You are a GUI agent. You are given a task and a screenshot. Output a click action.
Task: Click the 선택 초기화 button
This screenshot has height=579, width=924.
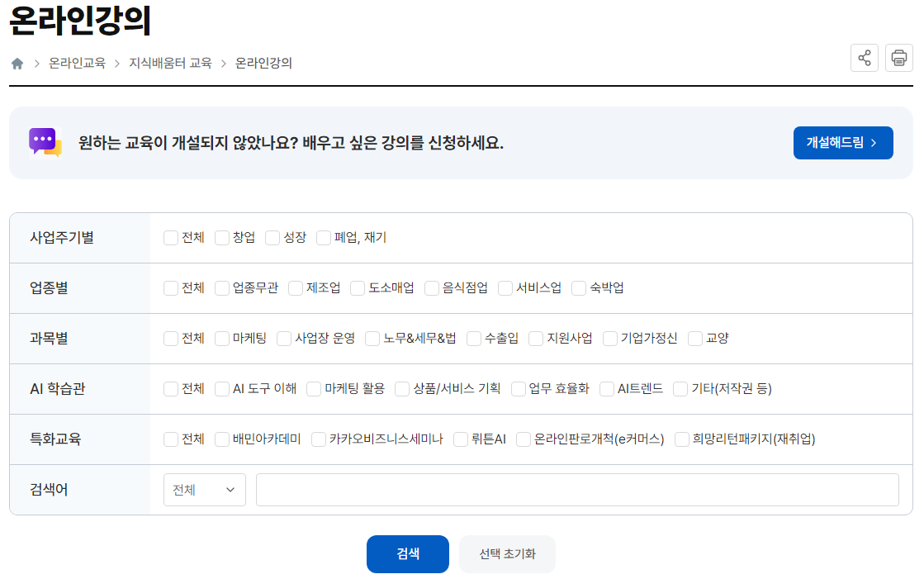(x=507, y=554)
